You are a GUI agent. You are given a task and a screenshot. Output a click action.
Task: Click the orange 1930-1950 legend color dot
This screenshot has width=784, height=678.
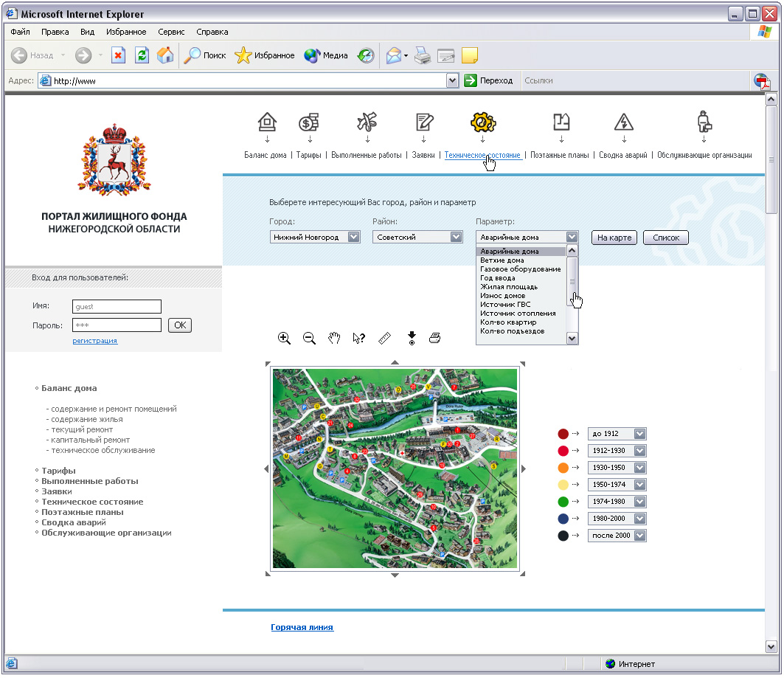(x=563, y=468)
